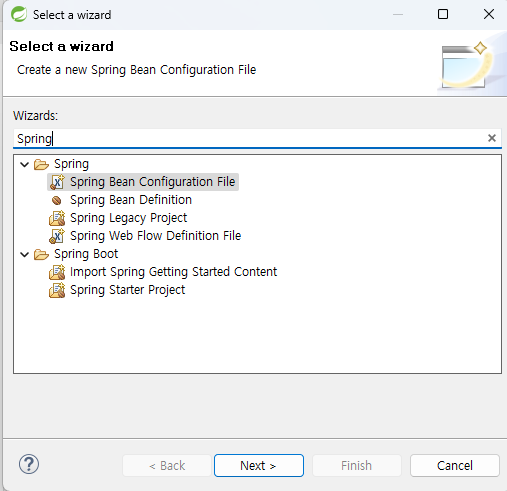Screen dimensions: 507x491
Task: Click the Spring Legacy Project icon
Action: coord(57,218)
